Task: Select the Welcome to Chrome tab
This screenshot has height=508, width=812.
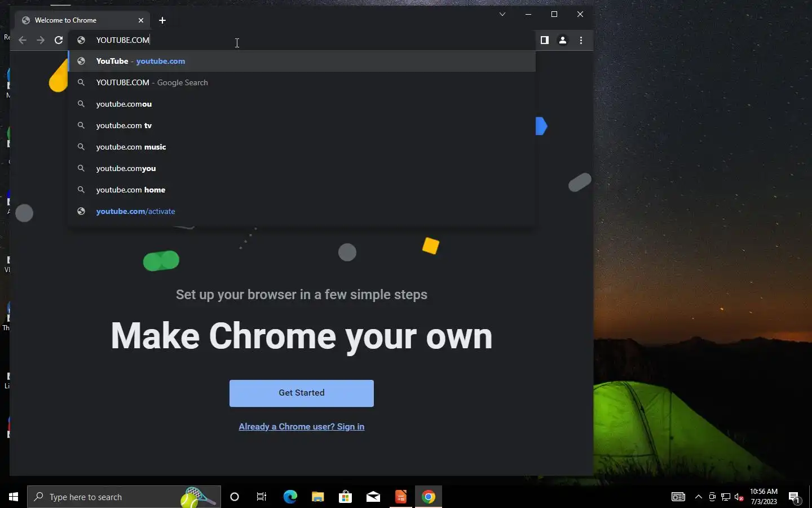Action: click(x=83, y=20)
